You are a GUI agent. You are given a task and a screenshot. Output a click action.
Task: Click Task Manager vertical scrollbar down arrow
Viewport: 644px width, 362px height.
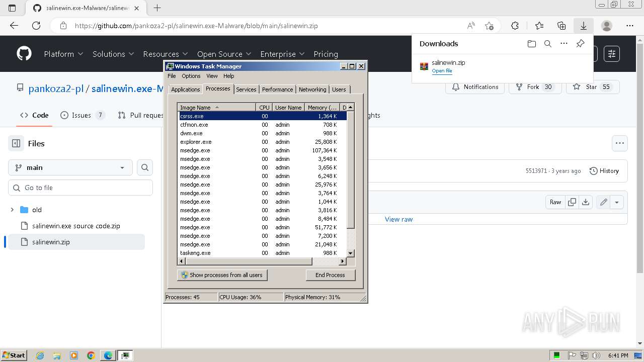[x=350, y=253]
